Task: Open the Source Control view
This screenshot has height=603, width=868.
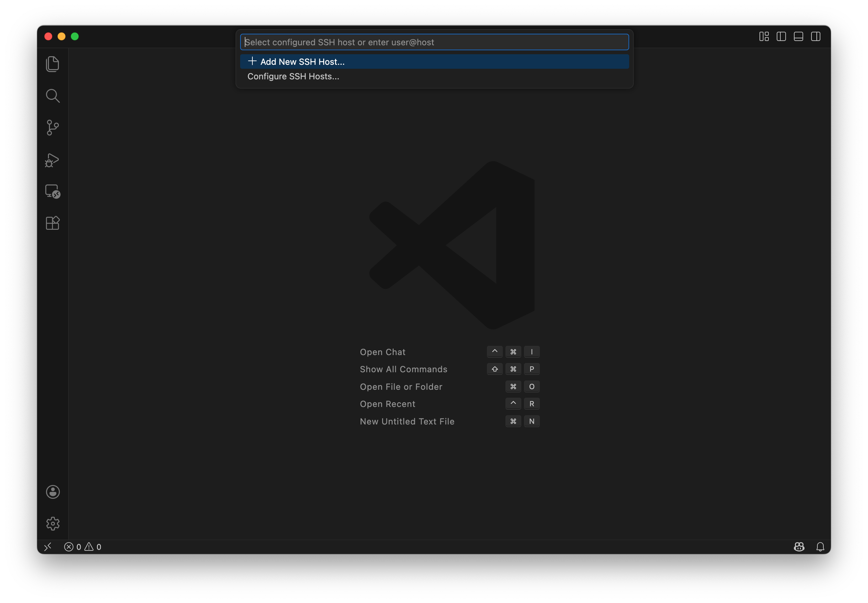Action: tap(53, 128)
